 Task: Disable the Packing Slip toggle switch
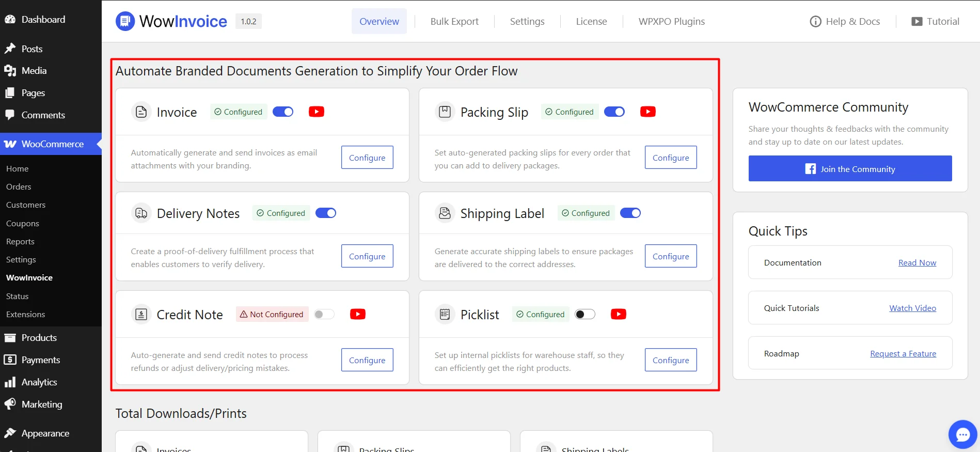614,112
